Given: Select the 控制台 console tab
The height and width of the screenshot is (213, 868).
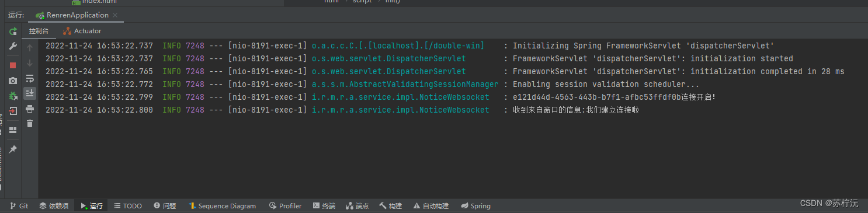Looking at the screenshot, I should coord(39,31).
